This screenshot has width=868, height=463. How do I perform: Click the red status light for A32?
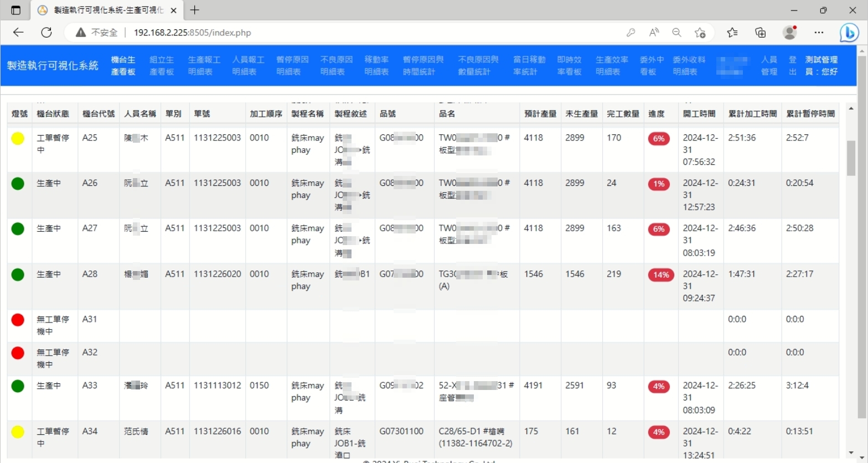[x=18, y=353]
